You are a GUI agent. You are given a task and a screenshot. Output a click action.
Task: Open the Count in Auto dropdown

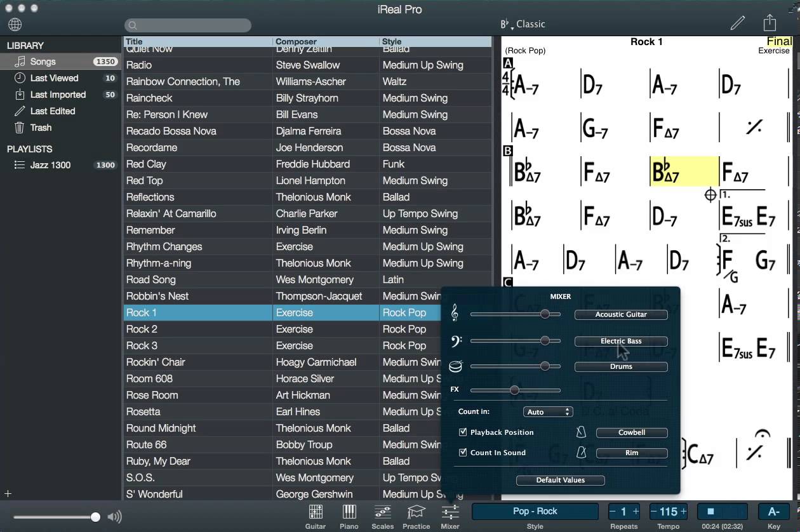click(548, 412)
